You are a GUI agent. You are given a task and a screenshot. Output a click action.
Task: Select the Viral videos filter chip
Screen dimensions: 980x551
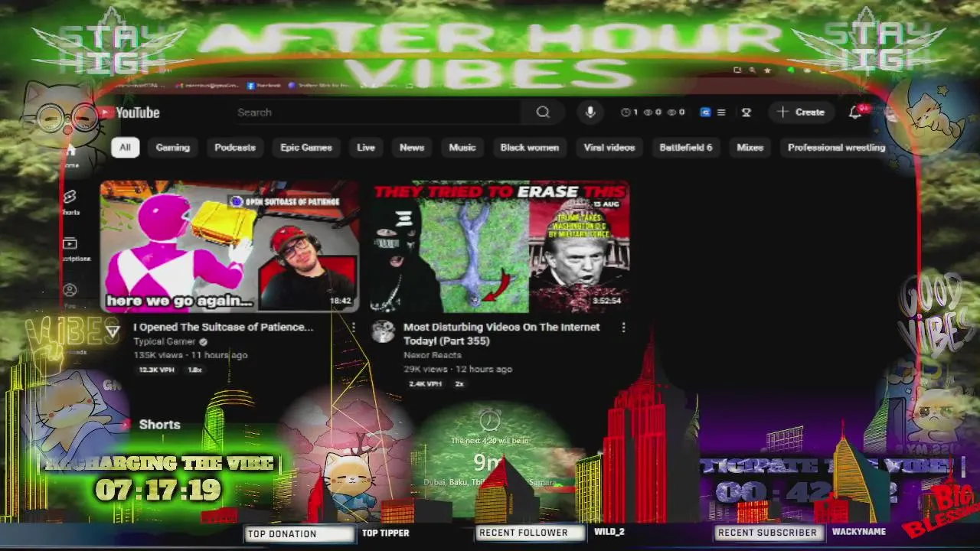click(x=609, y=148)
